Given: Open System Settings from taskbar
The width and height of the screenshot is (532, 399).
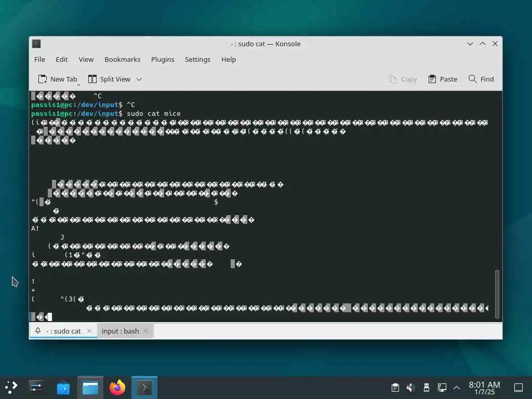Looking at the screenshot, I should coord(36,388).
